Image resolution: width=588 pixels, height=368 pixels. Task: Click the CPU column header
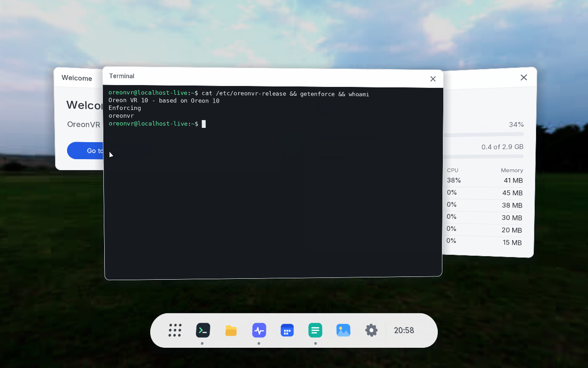click(x=452, y=170)
